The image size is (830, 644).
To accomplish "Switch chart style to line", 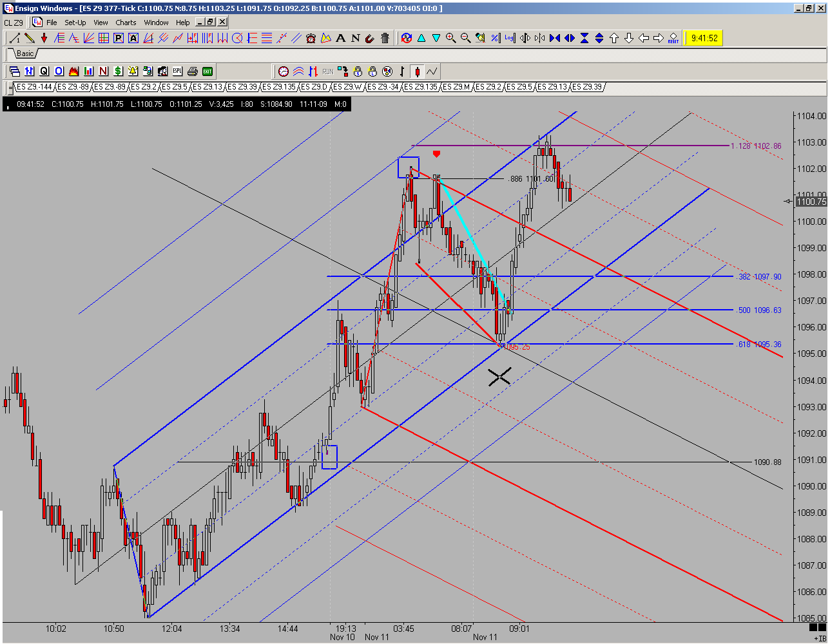I will click(x=432, y=71).
